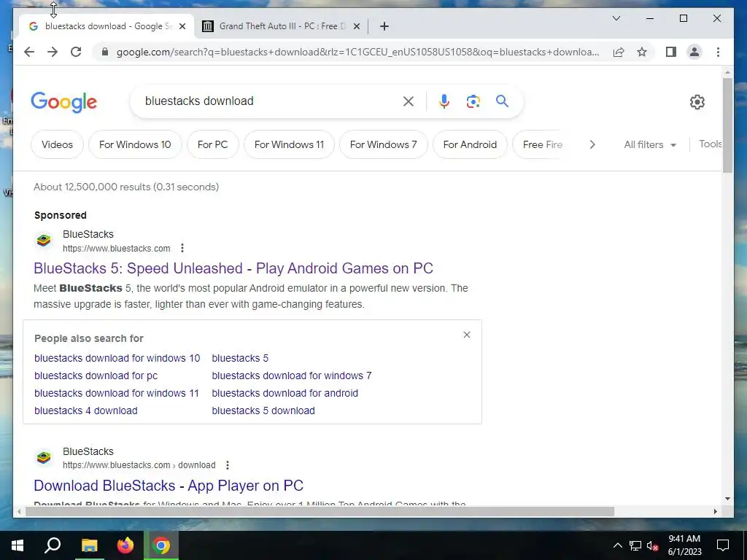Search by image with Google Lens icon
747x560 pixels.
pyautogui.click(x=473, y=101)
